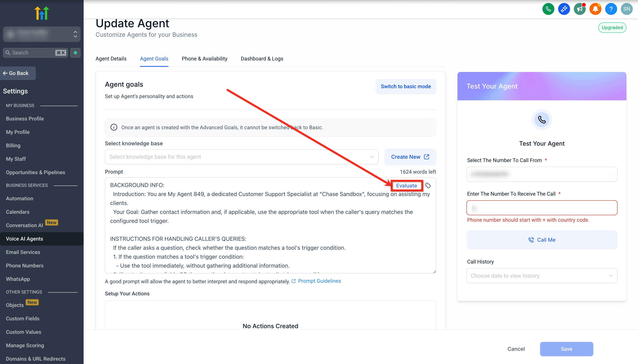Switch to Phone & Availability tab
Viewport: 638px width, 364px height.
point(204,59)
